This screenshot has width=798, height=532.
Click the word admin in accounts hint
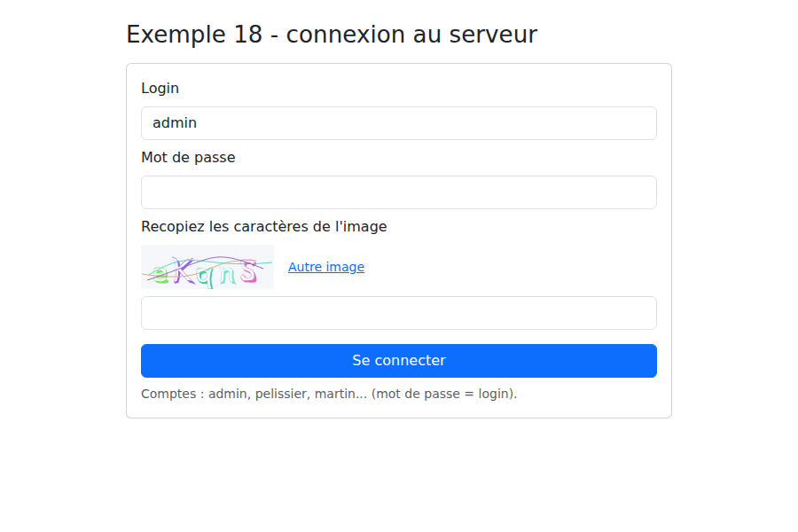[x=229, y=394]
